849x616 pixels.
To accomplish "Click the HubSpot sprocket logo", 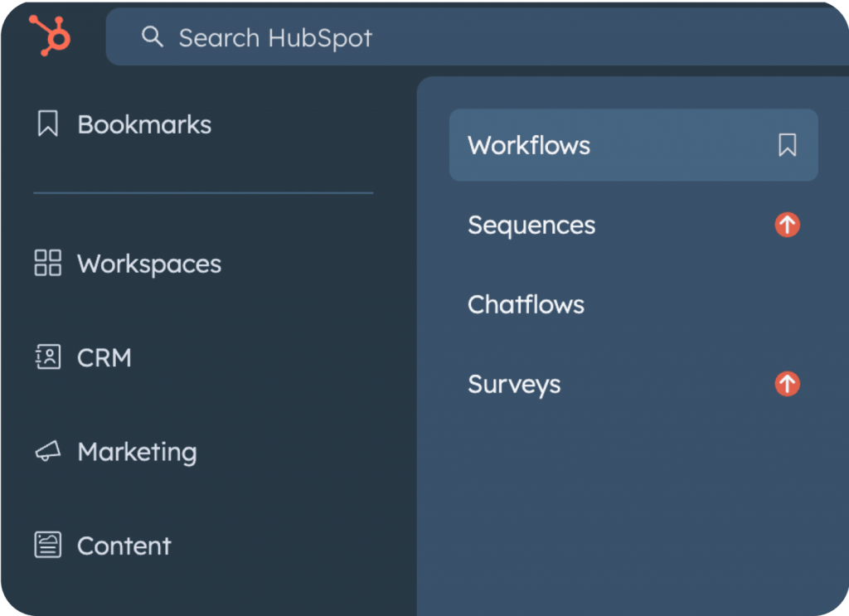I will click(49, 35).
